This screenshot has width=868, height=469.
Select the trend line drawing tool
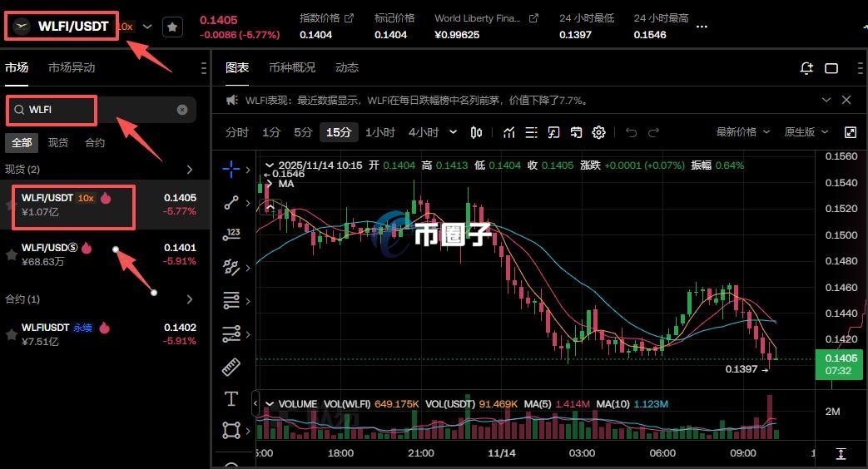(231, 203)
